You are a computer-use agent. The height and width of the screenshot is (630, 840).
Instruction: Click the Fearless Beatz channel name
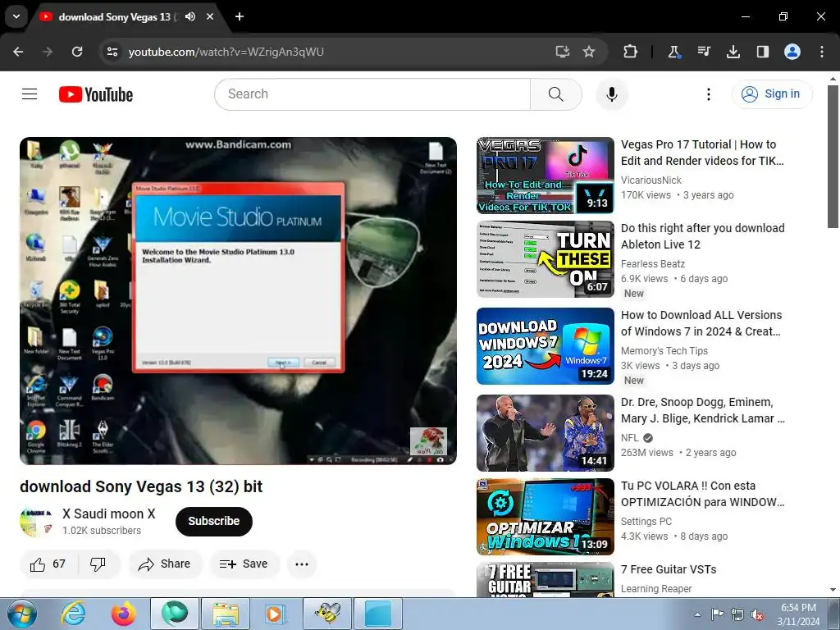pyautogui.click(x=652, y=264)
